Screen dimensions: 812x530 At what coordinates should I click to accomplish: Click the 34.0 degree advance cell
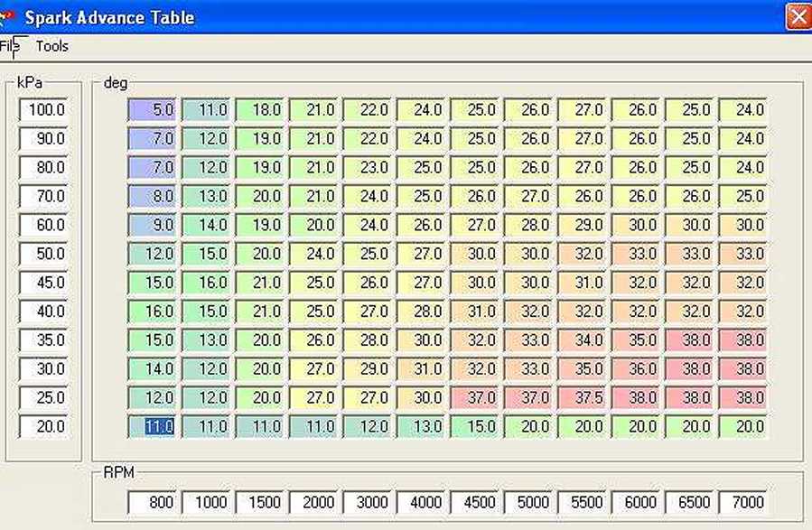point(583,340)
